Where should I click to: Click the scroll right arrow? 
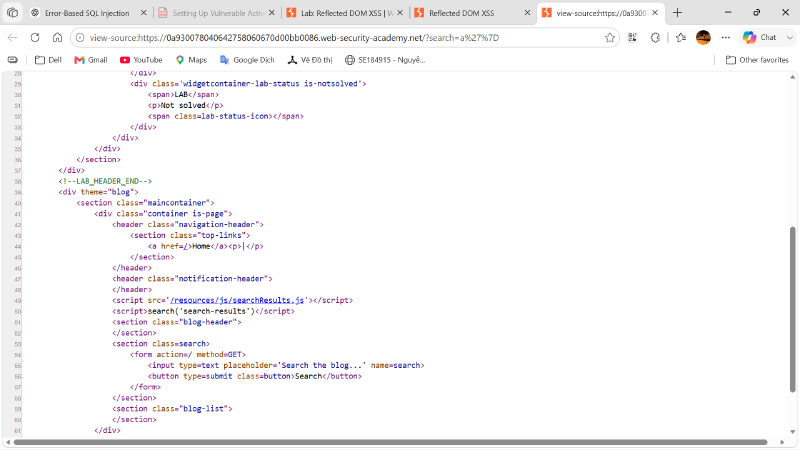point(782,442)
